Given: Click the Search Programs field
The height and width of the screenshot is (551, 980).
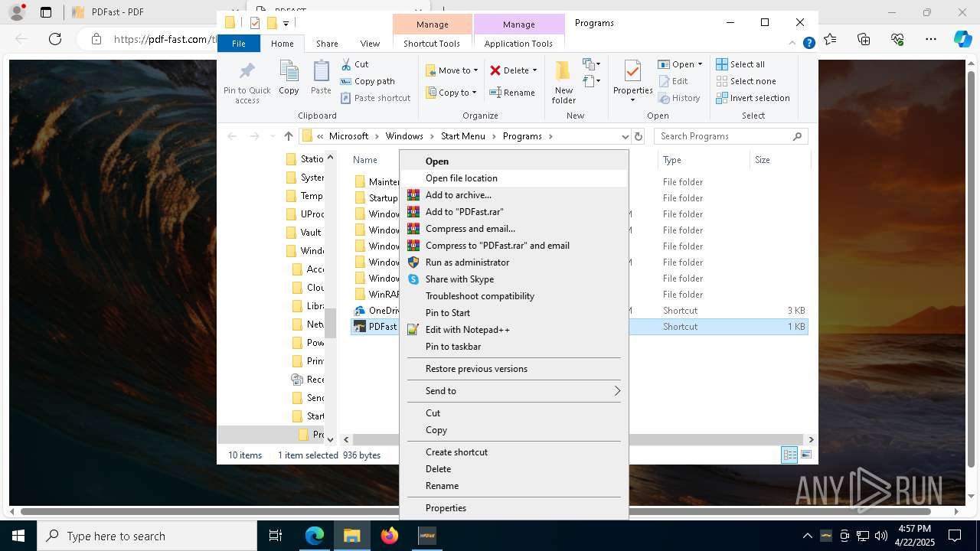Looking at the screenshot, I should coord(731,136).
